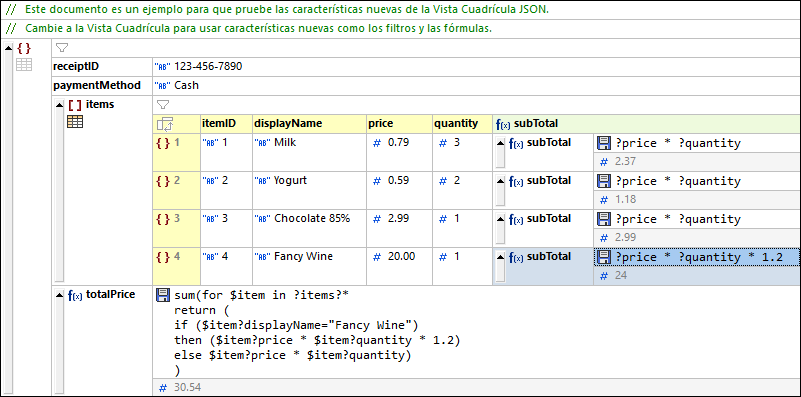Click save icon of Yogurt subTotal formula
This screenshot has width=801, height=397.
604,181
